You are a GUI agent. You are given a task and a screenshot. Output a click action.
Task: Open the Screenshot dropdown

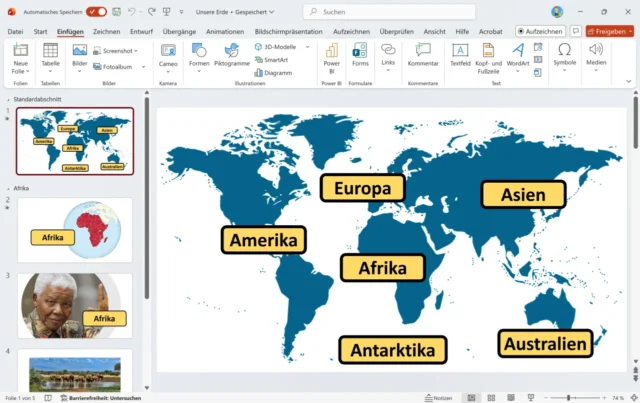click(x=116, y=51)
